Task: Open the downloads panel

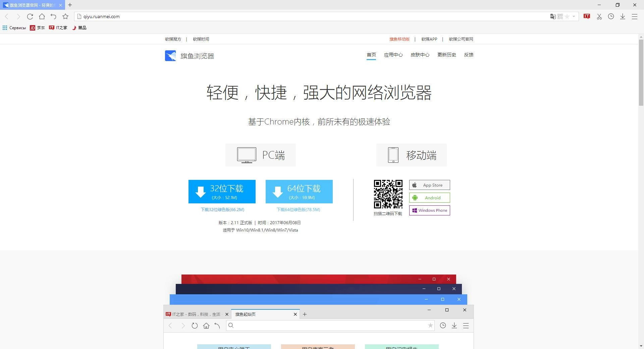Action: point(623,16)
